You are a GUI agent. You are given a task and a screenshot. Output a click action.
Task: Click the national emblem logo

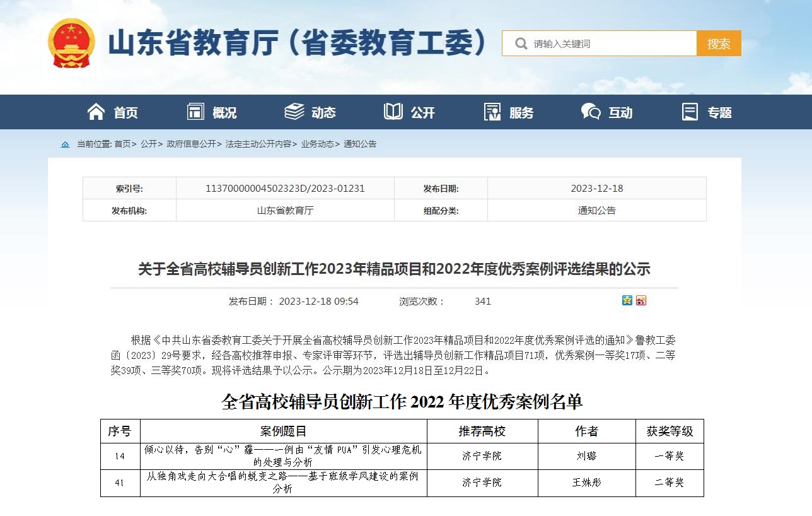(x=71, y=44)
